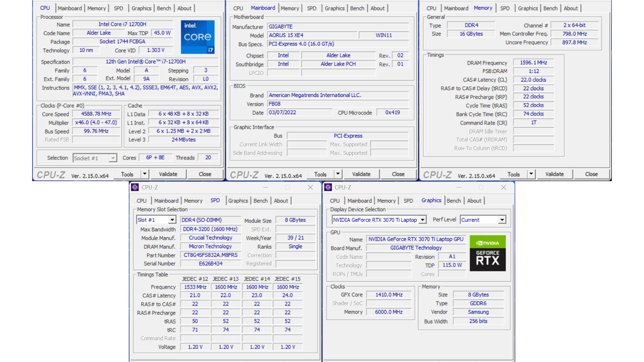The width and height of the screenshot is (644, 362).
Task: Click the GPU memory type "GDDR6"
Action: point(478,303)
